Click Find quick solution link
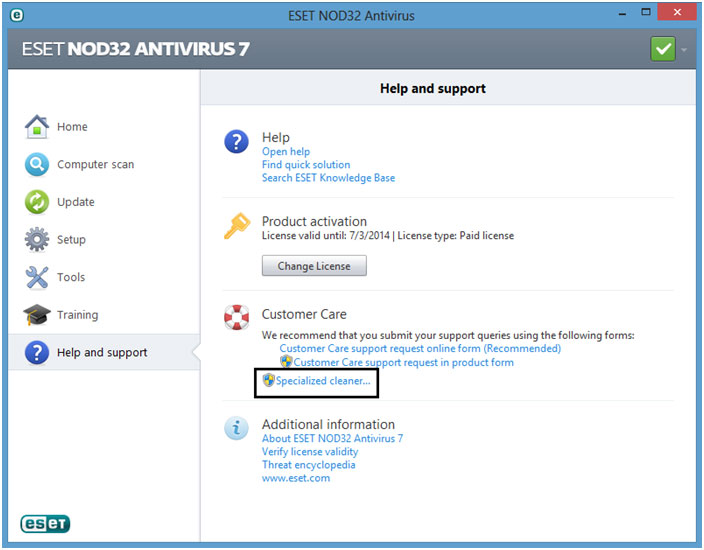 tap(306, 165)
